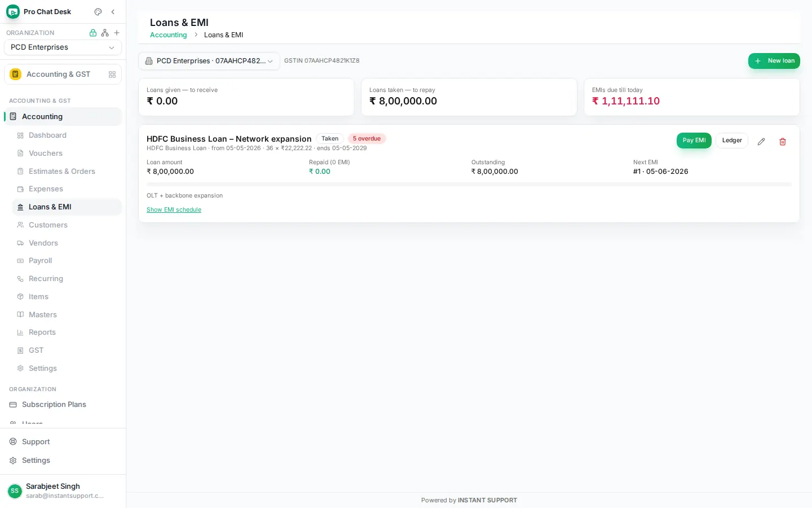Expand the PCD Enterprises organization dropdown

[x=63, y=47]
